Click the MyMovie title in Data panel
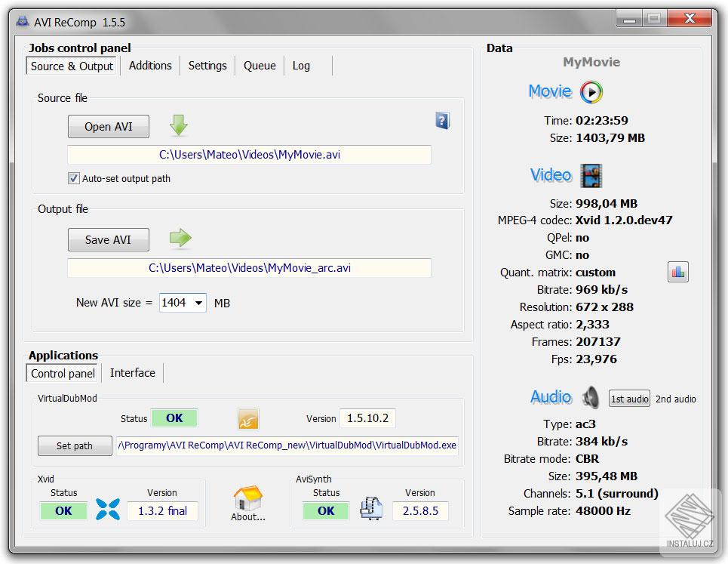728x564 pixels. (x=591, y=62)
